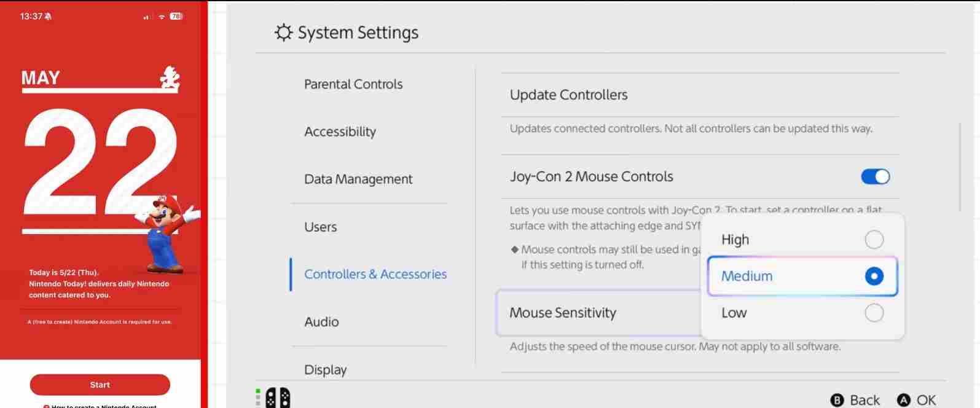Click 'Adjusts the speed of the mouse cursor' text
The height and width of the screenshot is (408, 980).
pos(675,347)
